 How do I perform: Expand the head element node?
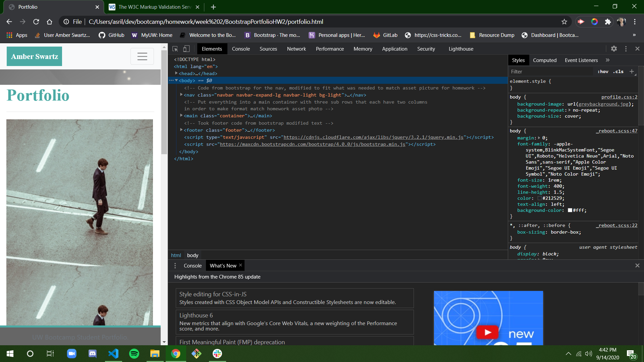coord(176,73)
